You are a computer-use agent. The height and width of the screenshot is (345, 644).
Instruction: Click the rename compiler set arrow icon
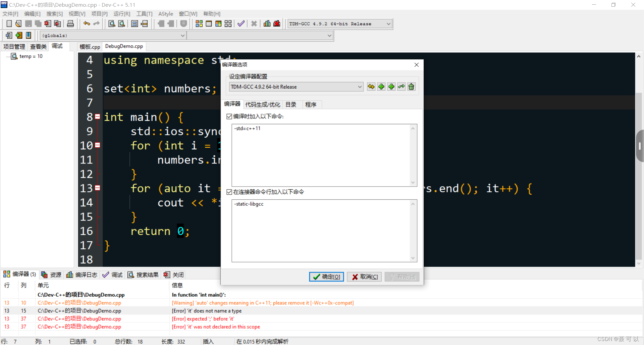pyautogui.click(x=401, y=87)
